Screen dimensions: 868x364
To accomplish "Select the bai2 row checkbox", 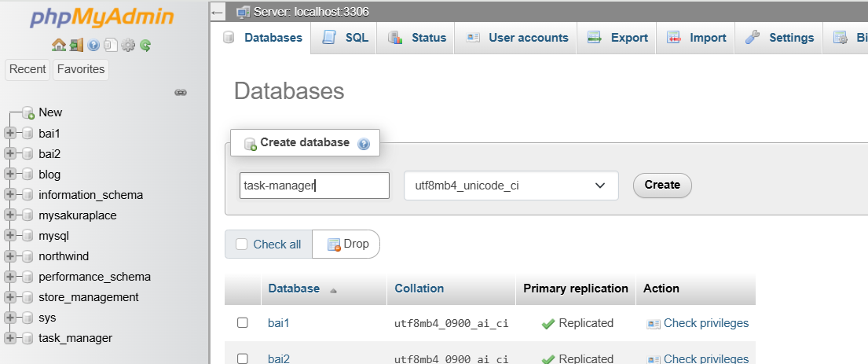I will (243, 358).
